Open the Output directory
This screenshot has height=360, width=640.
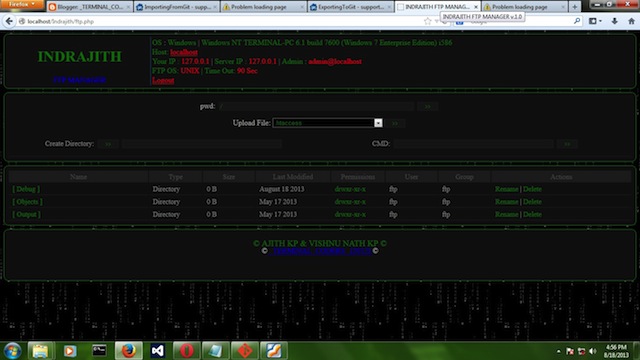click(27, 214)
